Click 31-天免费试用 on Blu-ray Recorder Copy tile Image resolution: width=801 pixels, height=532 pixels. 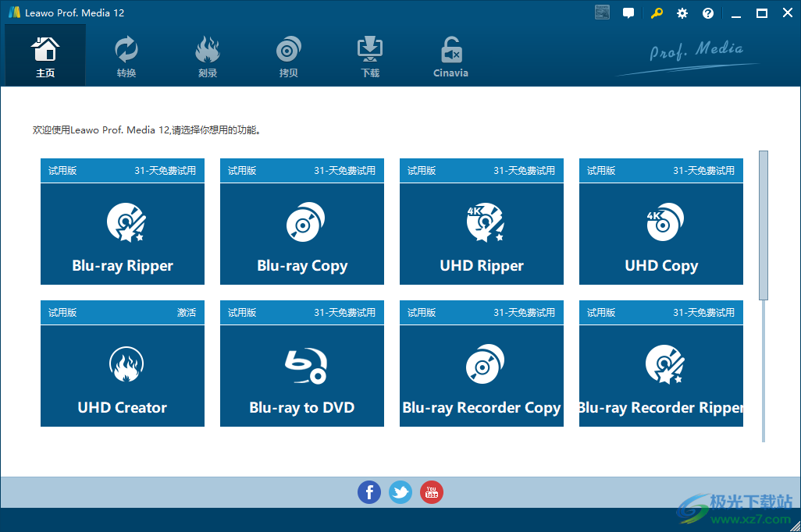coord(524,313)
